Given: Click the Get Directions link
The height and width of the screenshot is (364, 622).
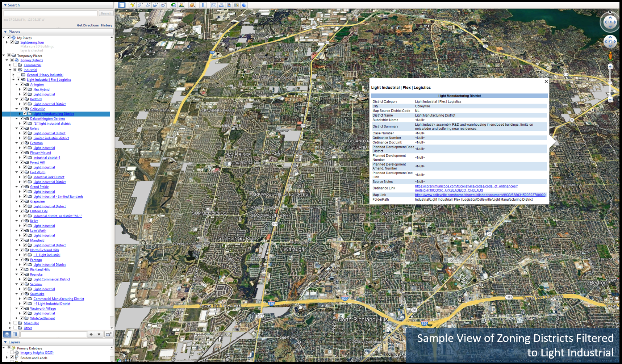Looking at the screenshot, I should (88, 25).
